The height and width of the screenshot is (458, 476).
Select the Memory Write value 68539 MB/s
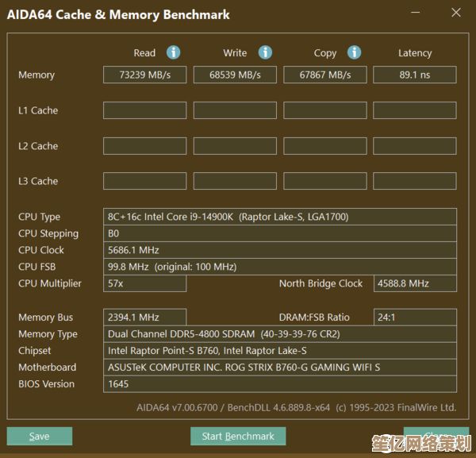(235, 75)
